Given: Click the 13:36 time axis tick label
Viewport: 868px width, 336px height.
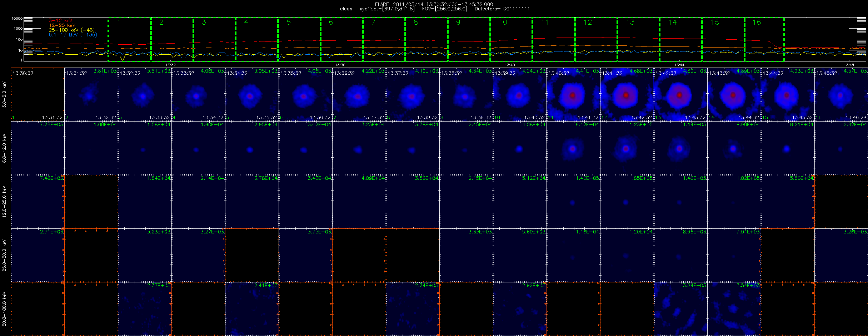Looking at the screenshot, I should (x=340, y=65).
